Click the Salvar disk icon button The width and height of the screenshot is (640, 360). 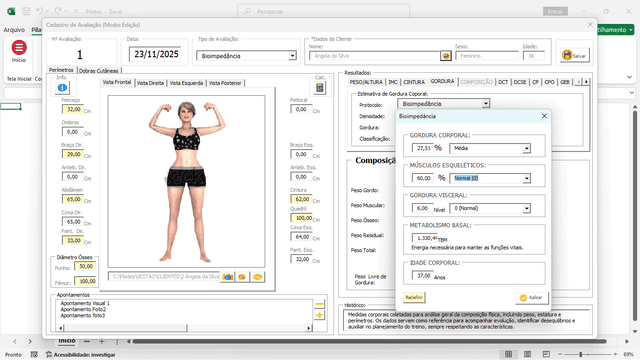point(574,55)
